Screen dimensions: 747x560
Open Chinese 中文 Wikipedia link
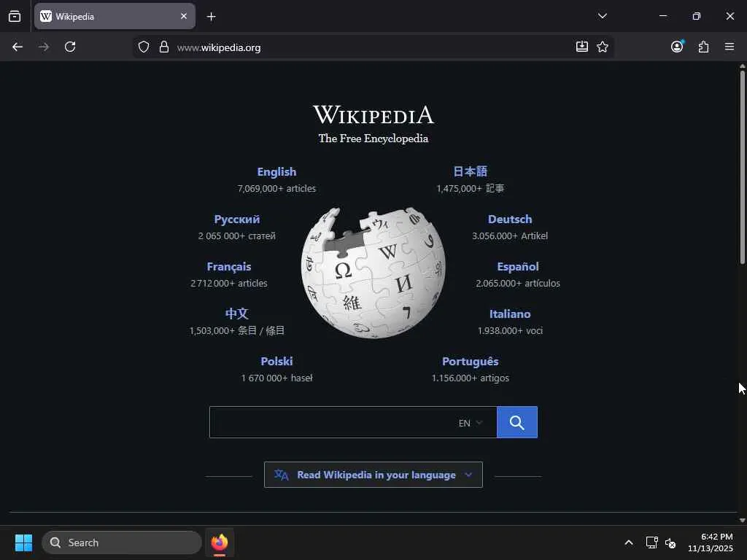coord(237,314)
